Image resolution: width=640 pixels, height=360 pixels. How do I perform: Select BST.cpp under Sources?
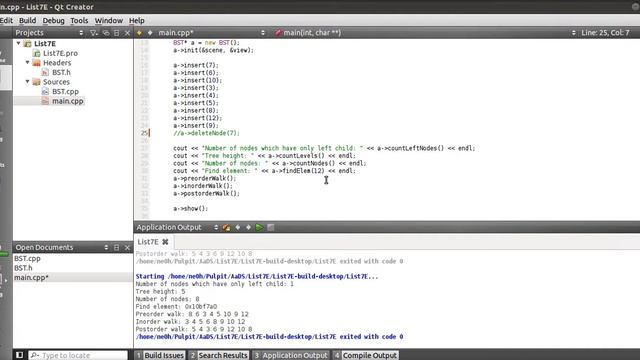[65, 91]
